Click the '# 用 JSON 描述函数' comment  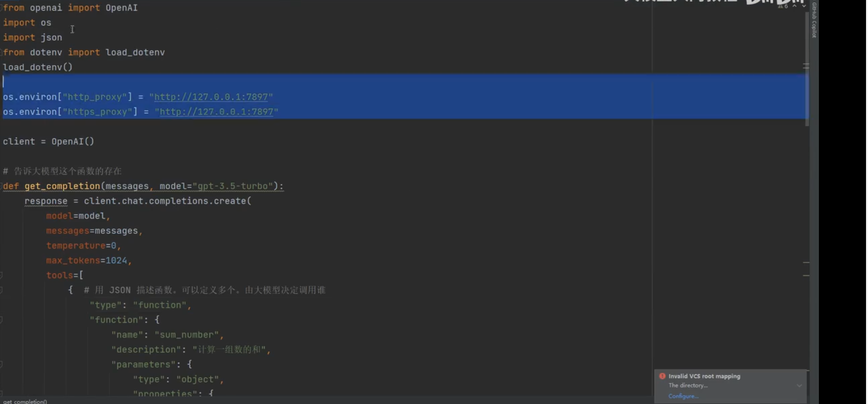(205, 290)
